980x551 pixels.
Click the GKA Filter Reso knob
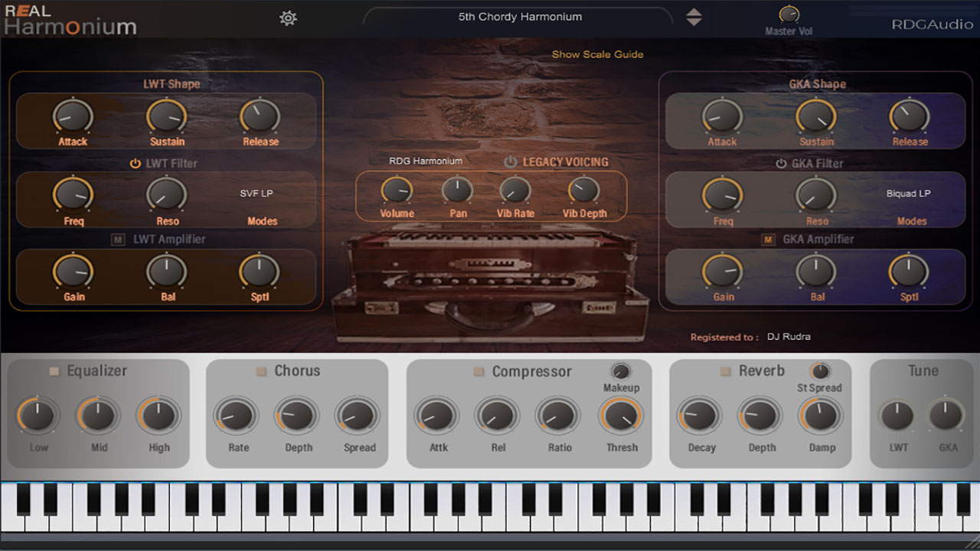(816, 194)
